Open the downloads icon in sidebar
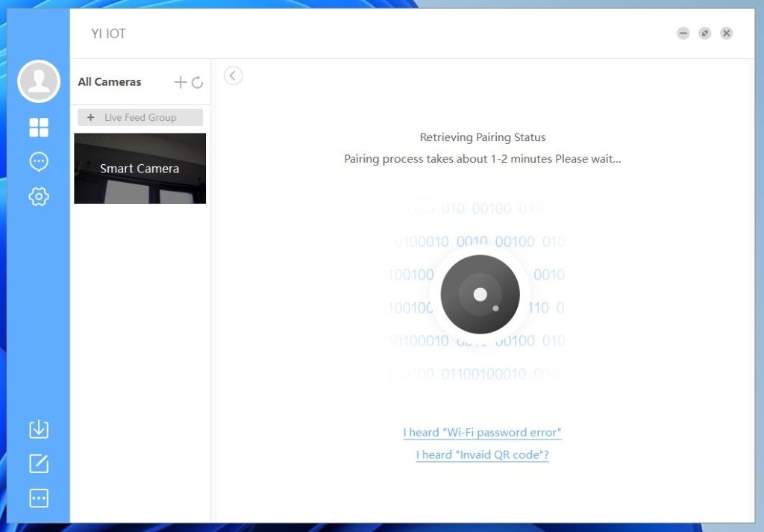 (x=39, y=429)
